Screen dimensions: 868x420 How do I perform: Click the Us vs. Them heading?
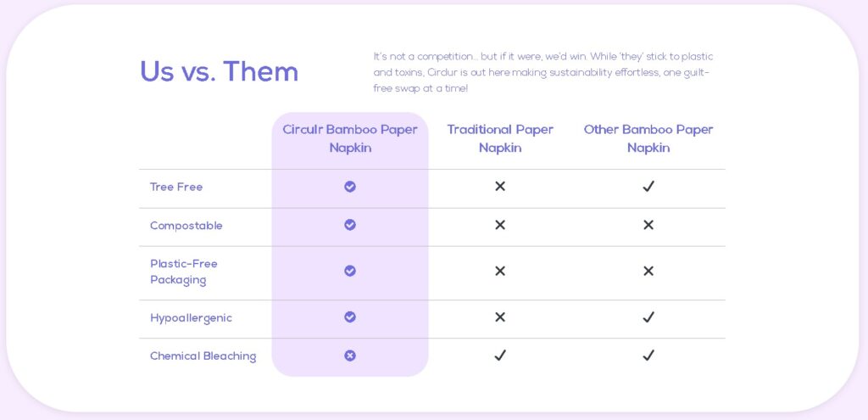[219, 72]
